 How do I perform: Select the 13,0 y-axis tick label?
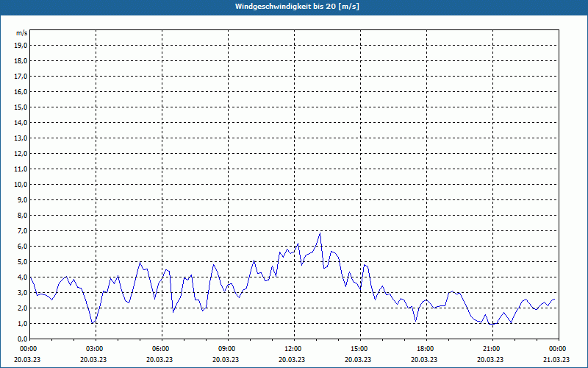21,138
